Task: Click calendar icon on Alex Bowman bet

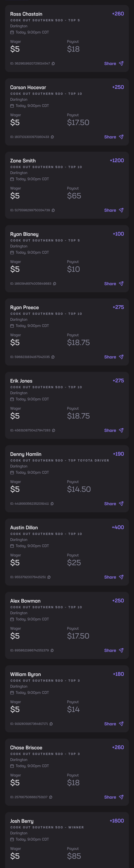Action: coord(12,619)
